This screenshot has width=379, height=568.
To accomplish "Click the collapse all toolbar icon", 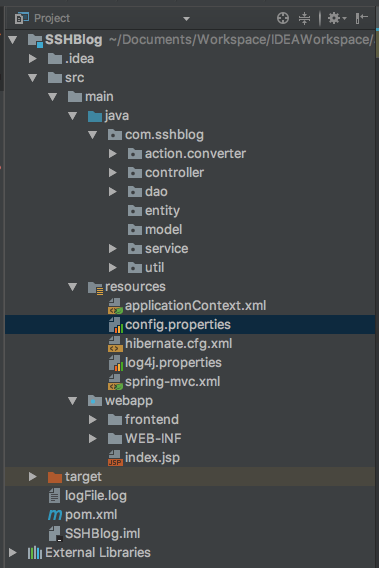I will [304, 18].
